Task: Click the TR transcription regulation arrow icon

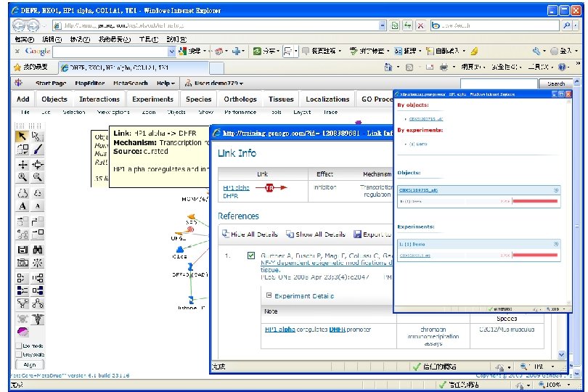Action: coord(271,187)
